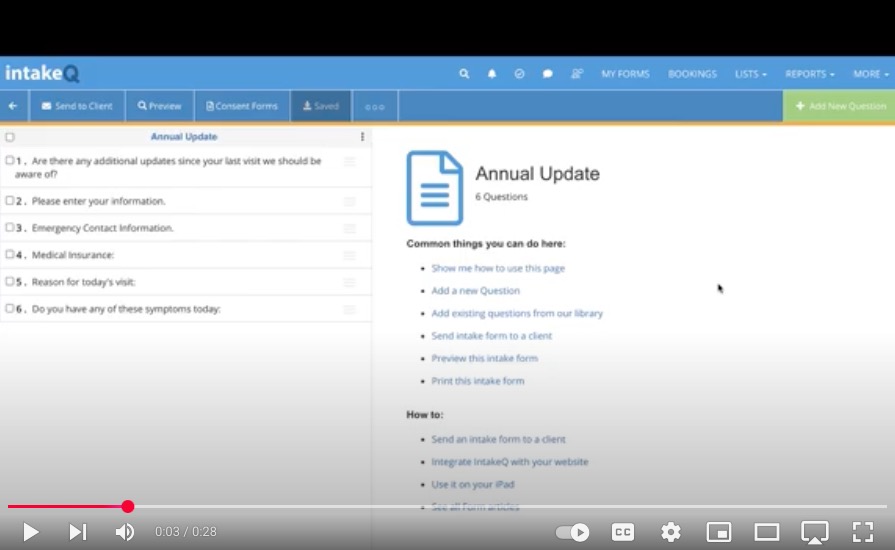Image resolution: width=895 pixels, height=550 pixels.
Task: Click the Saved button
Action: [x=321, y=106]
